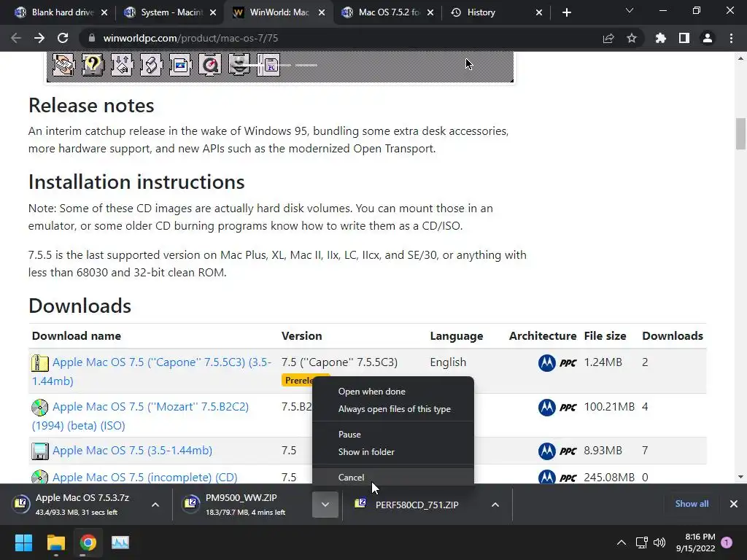Close the History tab

point(539,12)
